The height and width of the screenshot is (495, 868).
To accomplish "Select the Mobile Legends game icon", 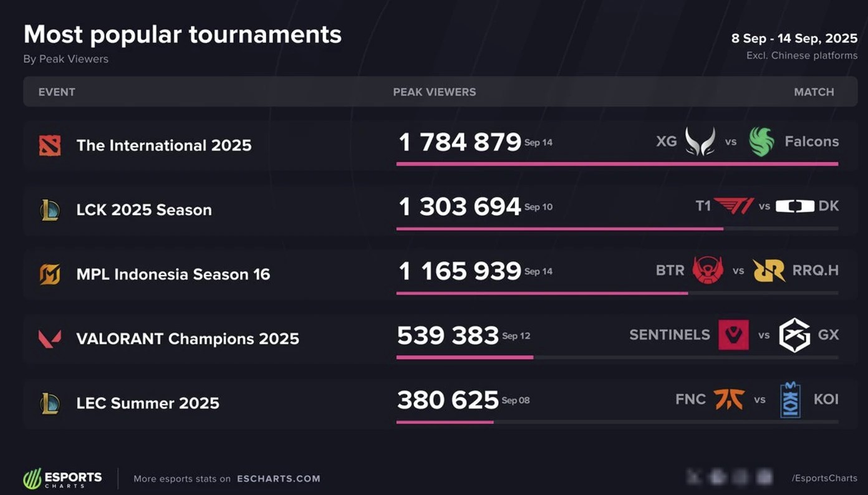I will click(50, 274).
